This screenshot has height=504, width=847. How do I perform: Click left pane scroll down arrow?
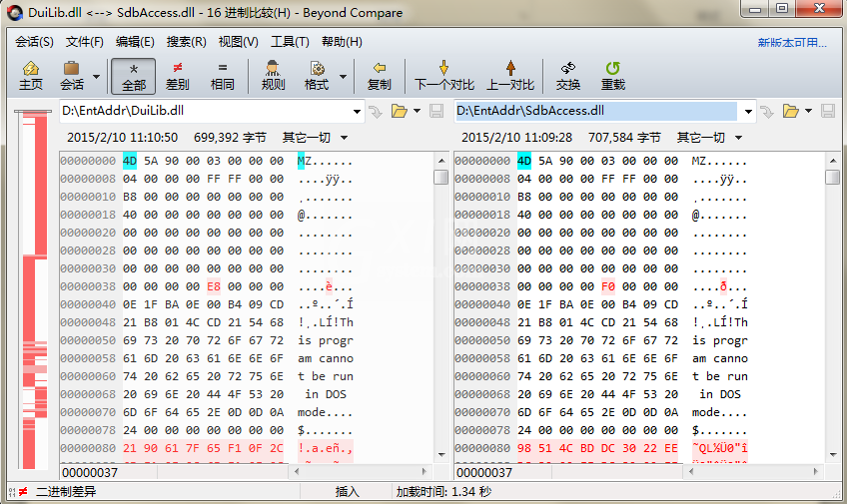click(441, 455)
